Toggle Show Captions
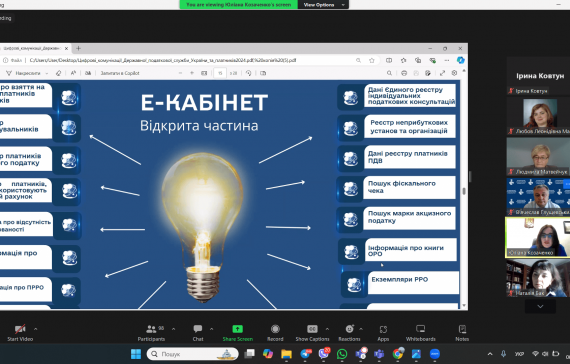Screen dimensions: 570x364 coord(312,333)
